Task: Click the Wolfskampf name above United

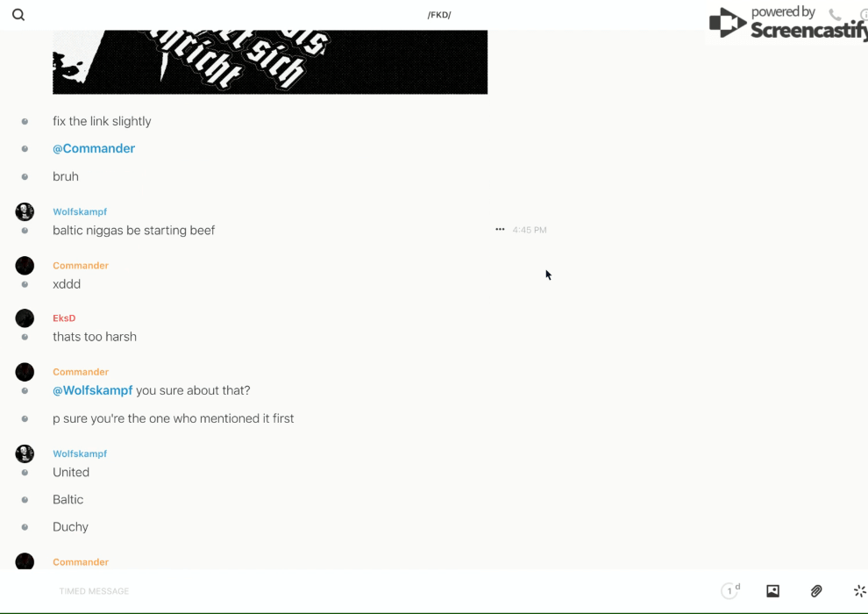Action: [x=80, y=453]
